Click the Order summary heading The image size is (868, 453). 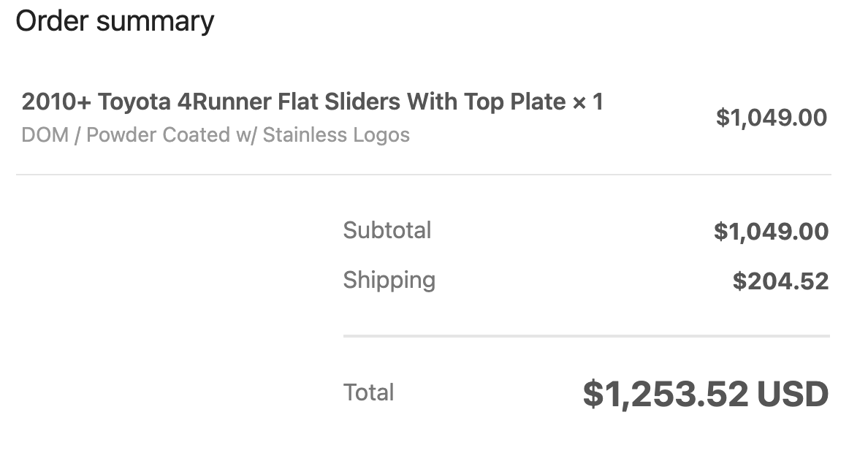pyautogui.click(x=115, y=22)
